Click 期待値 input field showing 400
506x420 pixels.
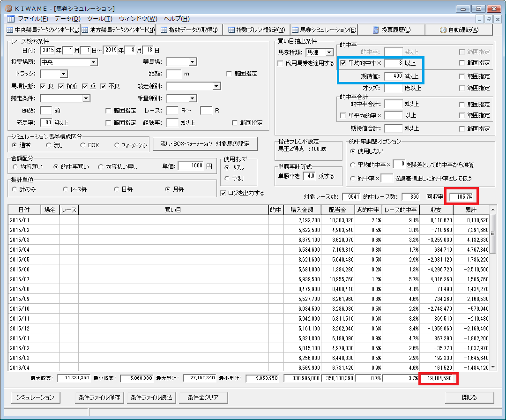[394, 76]
